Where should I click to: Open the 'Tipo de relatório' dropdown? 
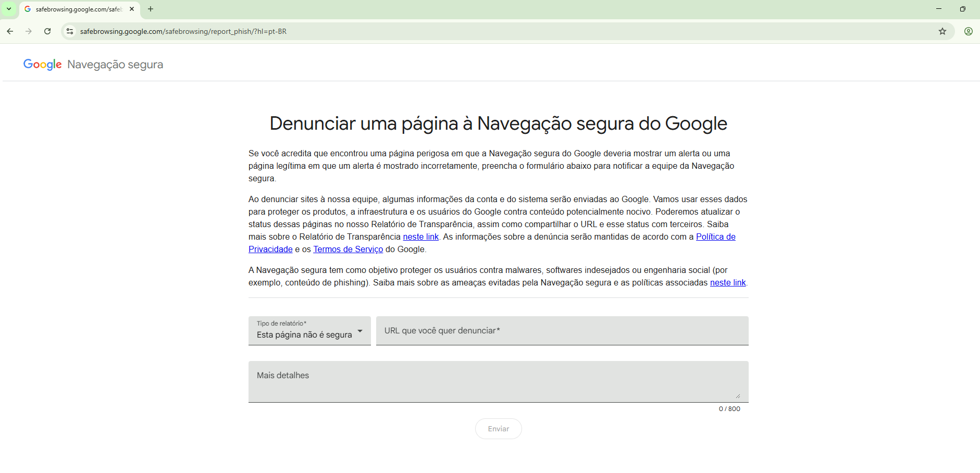pos(309,331)
